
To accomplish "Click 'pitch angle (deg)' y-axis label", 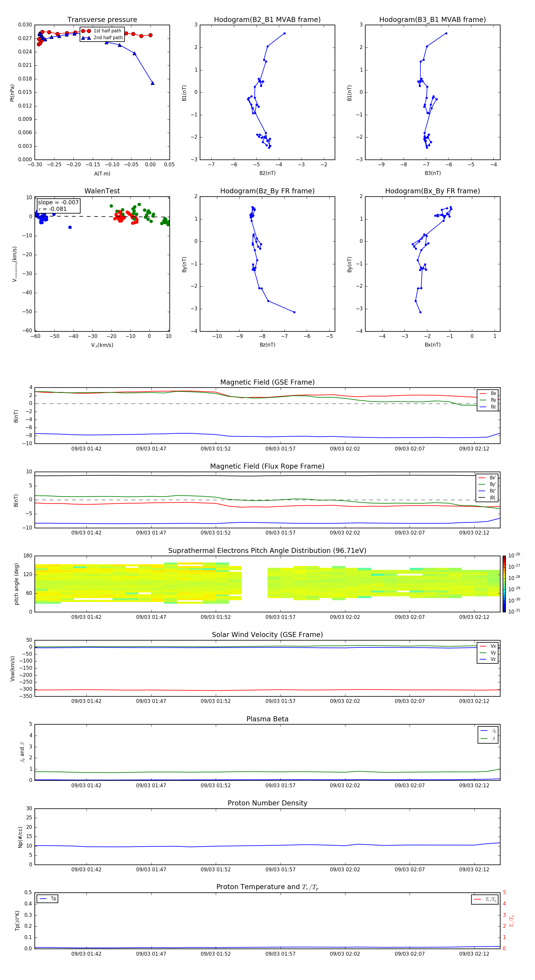I will tap(16, 584).
